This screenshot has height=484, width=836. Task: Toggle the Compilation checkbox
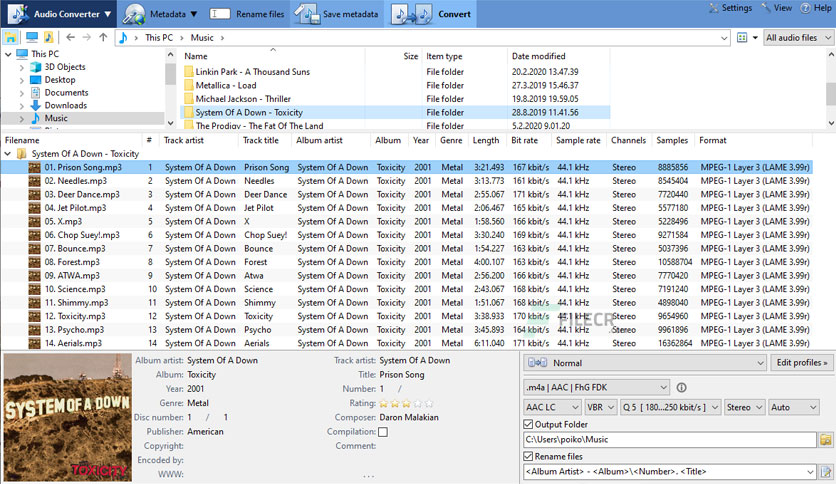click(x=383, y=432)
